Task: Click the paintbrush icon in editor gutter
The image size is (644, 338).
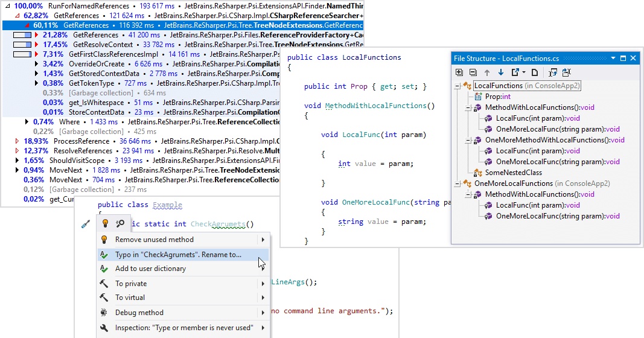Action: [86, 225]
